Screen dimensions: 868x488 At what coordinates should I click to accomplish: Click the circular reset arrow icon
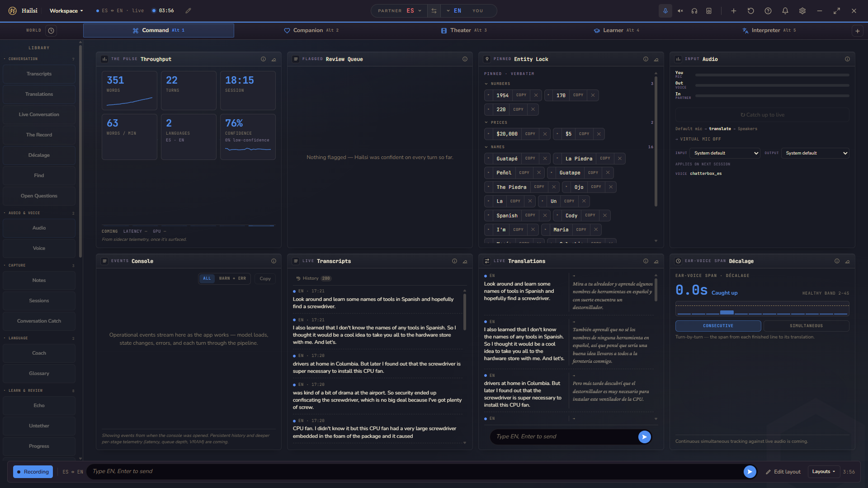pyautogui.click(x=751, y=11)
